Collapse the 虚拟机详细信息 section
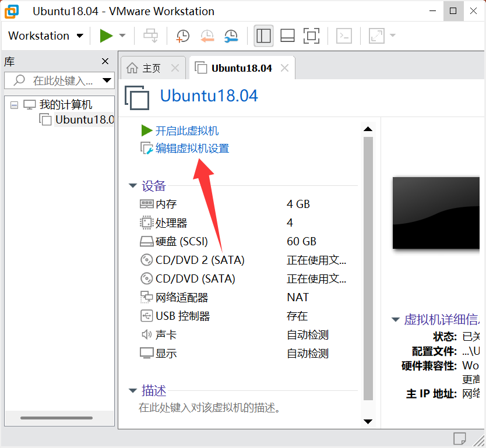The height and width of the screenshot is (448, 486). click(396, 319)
